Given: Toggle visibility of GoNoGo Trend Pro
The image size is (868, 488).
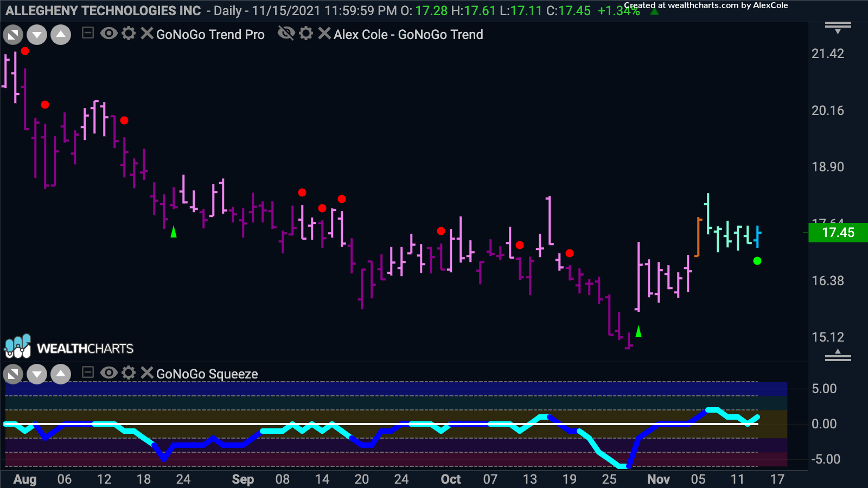Looking at the screenshot, I should 109,34.
